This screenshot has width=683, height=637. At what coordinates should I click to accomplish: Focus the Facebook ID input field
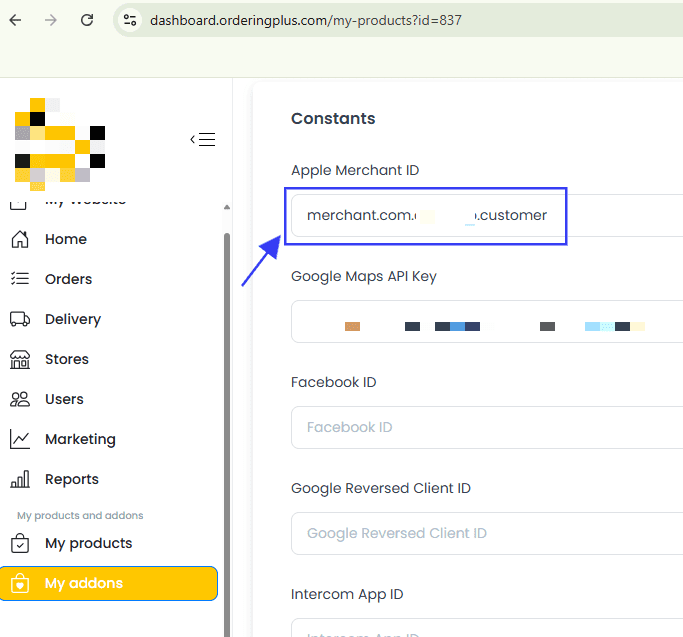487,427
